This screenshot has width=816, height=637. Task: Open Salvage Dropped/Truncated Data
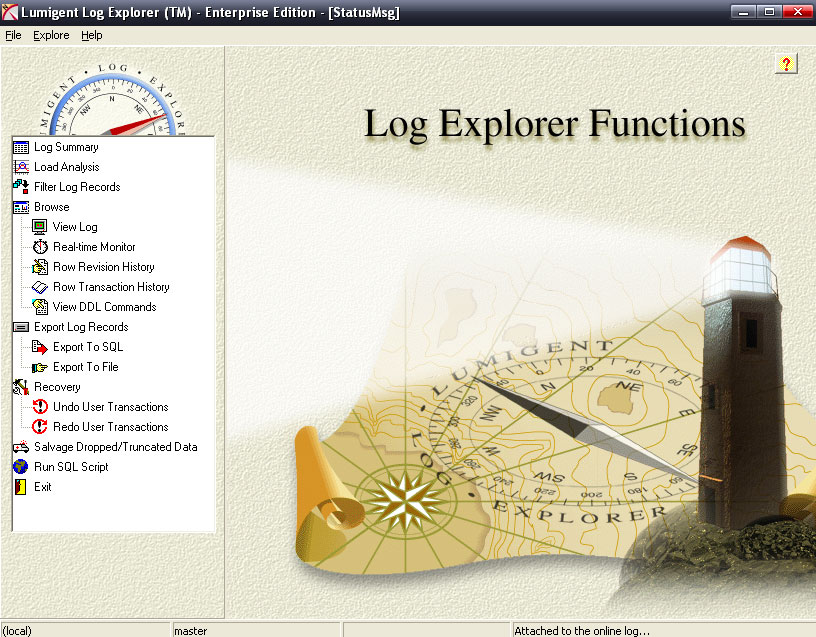coord(115,447)
